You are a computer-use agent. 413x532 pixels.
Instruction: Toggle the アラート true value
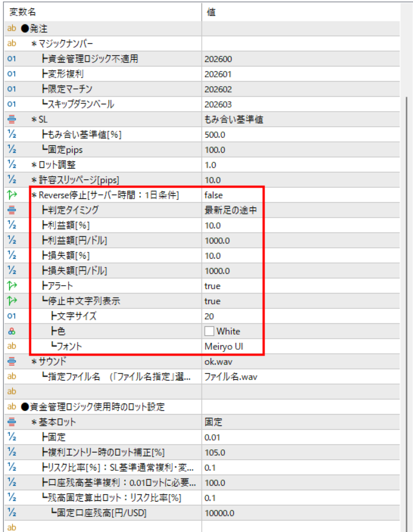tap(212, 286)
